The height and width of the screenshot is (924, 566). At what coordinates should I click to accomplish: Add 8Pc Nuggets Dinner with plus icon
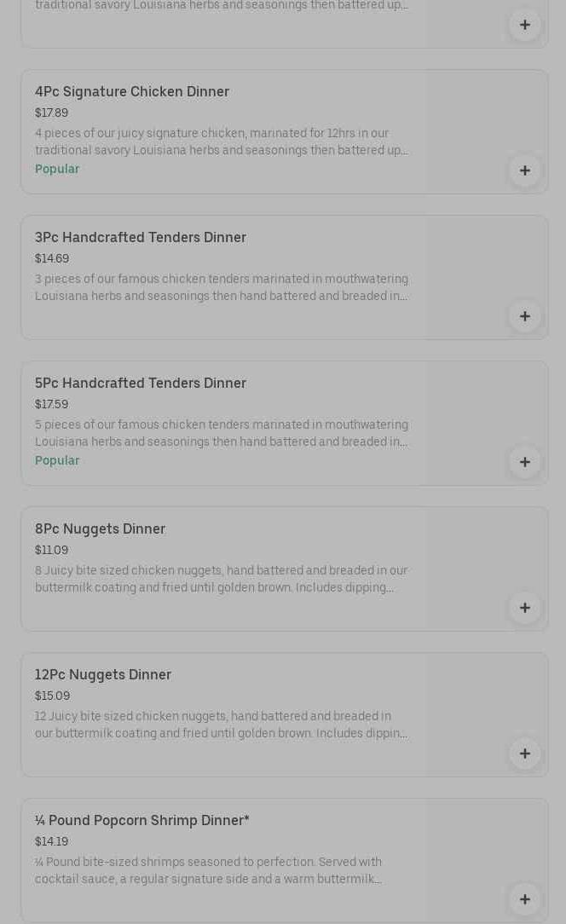click(524, 608)
